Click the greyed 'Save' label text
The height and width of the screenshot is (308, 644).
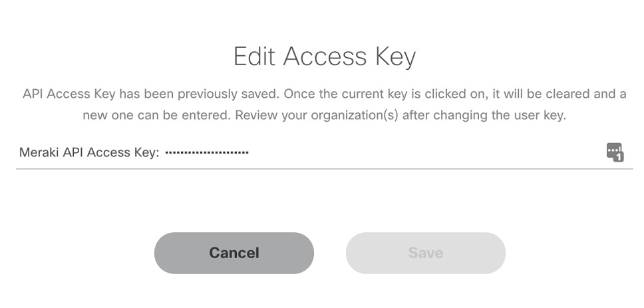(426, 253)
